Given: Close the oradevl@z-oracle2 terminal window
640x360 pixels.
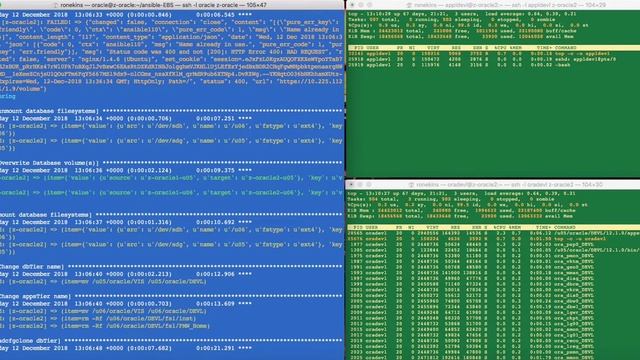Looking at the screenshot, I should [351, 184].
